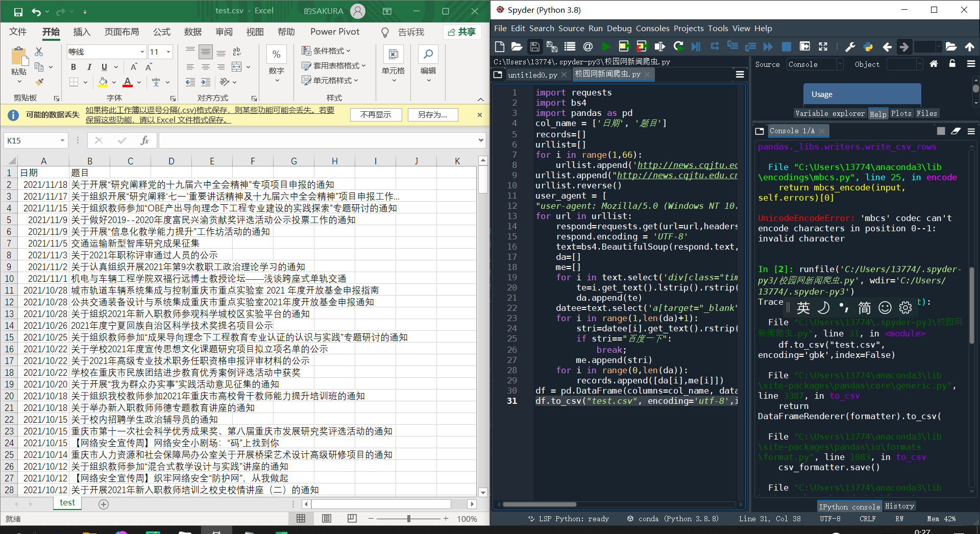Click the Cut scissors icon in Excel
The height and width of the screenshot is (534, 980).
pyautogui.click(x=39, y=52)
